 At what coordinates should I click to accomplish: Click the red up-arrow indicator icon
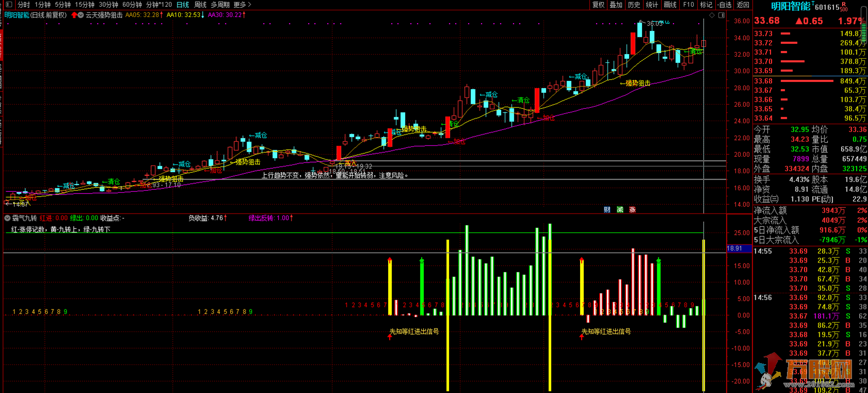(x=74, y=15)
